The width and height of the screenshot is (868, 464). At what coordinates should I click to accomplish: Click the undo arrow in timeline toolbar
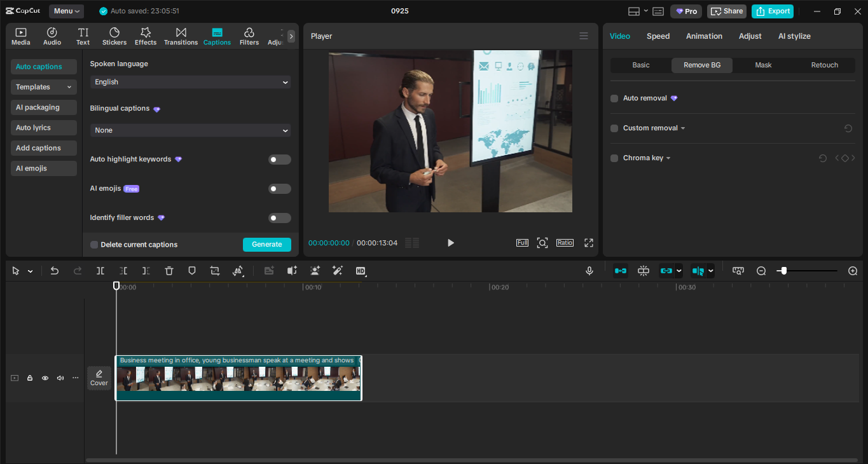[55, 271]
